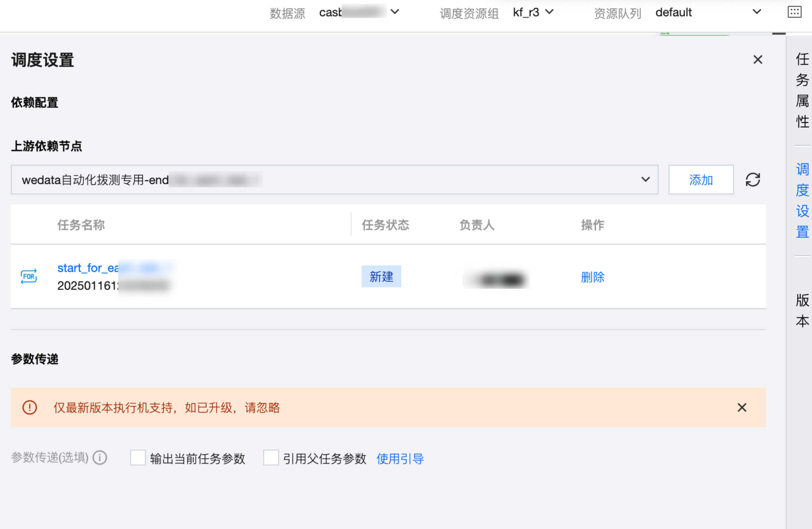Click the info icon beside 参数传递(选填)
This screenshot has height=529, width=812.
tap(100, 458)
